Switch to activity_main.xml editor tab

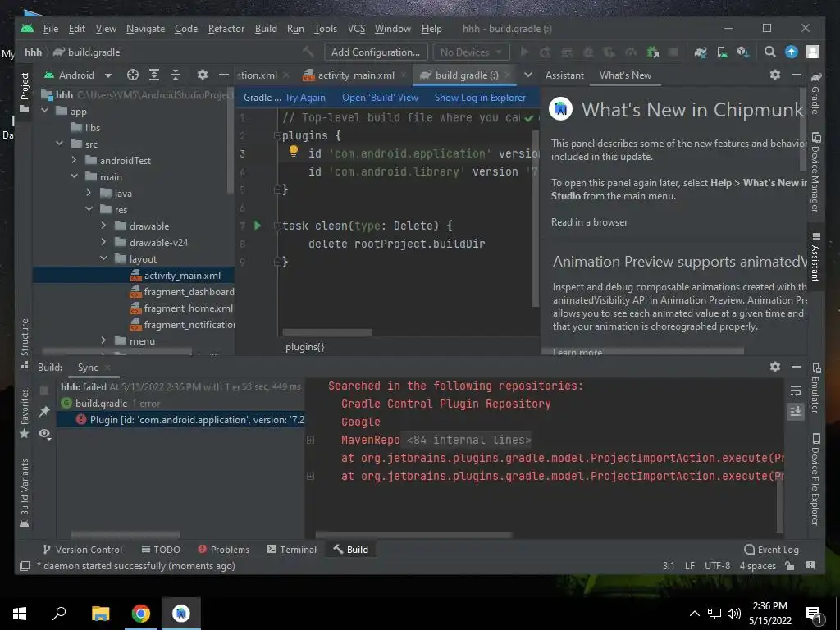(354, 75)
